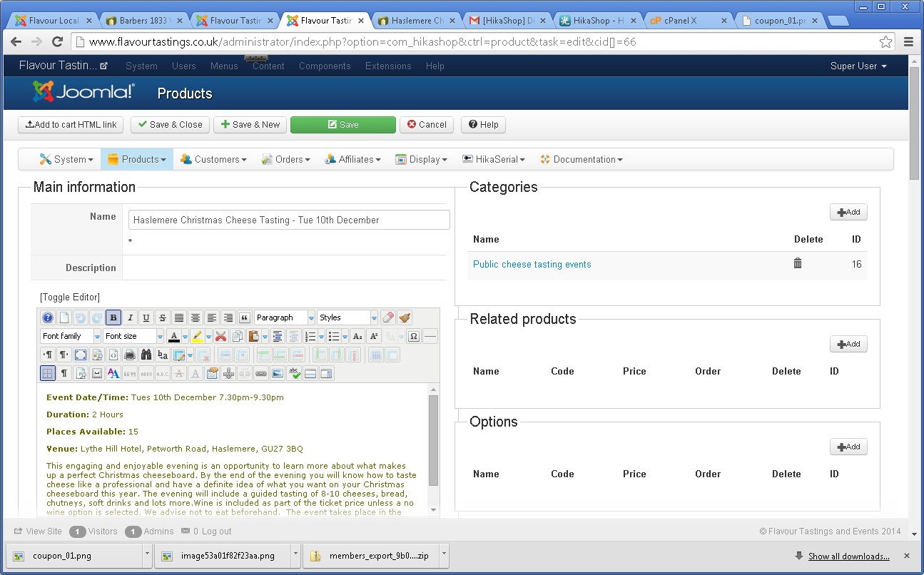Toggle justified text alignment
The width and height of the screenshot is (924, 575).
[x=179, y=318]
